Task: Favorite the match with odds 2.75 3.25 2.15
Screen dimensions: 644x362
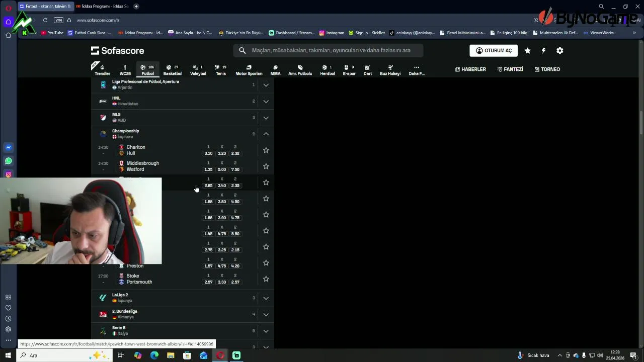Action: click(266, 246)
